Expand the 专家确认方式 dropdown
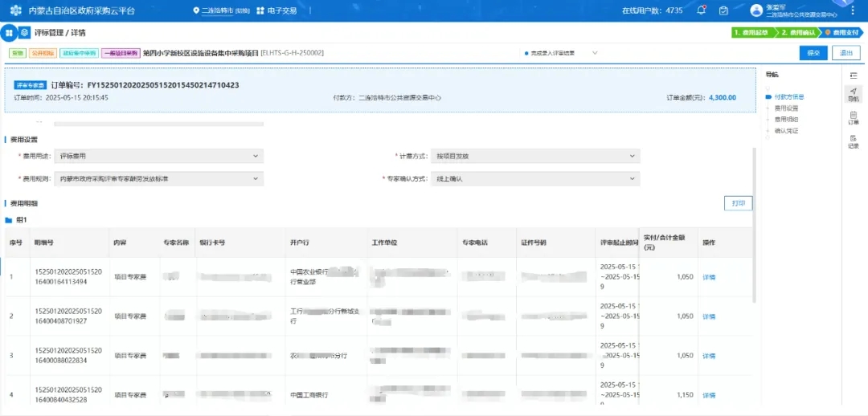Screen dimensions: 868x416 point(535,178)
